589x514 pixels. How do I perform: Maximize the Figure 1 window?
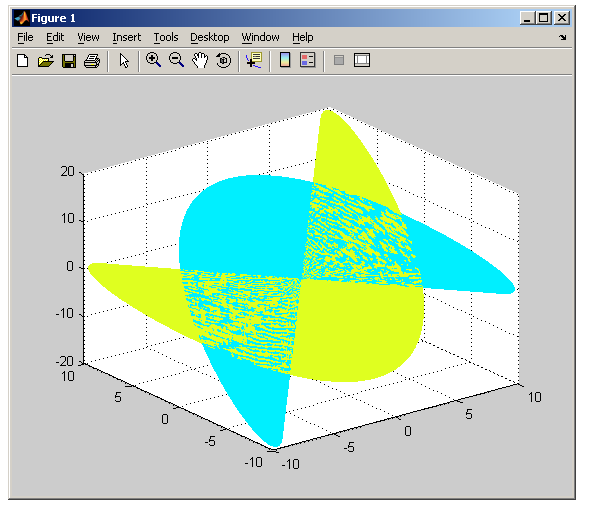(544, 18)
